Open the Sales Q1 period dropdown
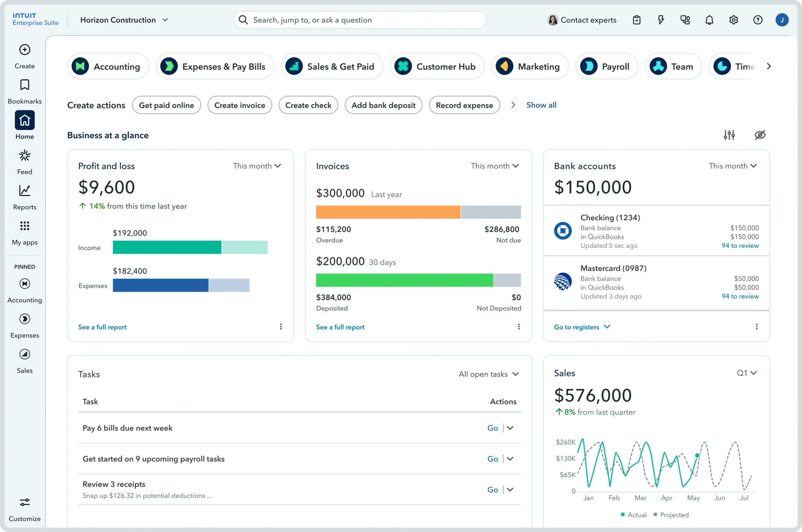This screenshot has width=802, height=532. click(747, 373)
